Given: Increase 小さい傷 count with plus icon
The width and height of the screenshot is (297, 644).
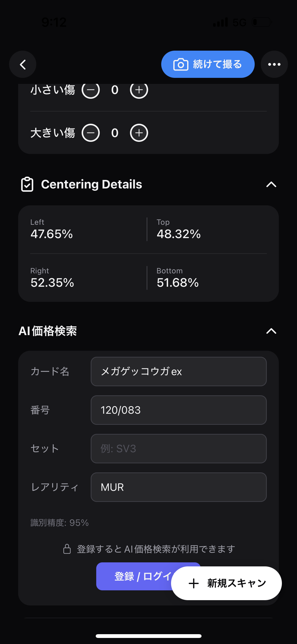Looking at the screenshot, I should click(139, 90).
